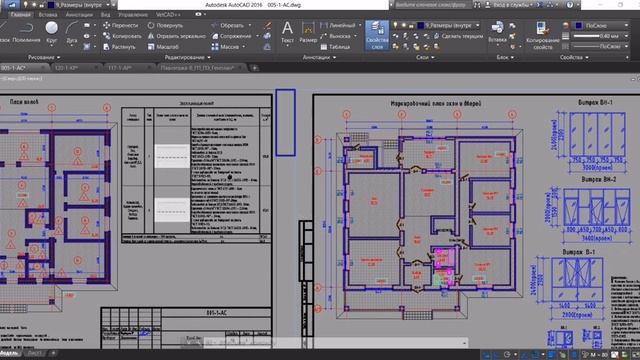Click the Выноска (leader) tool

335,36
